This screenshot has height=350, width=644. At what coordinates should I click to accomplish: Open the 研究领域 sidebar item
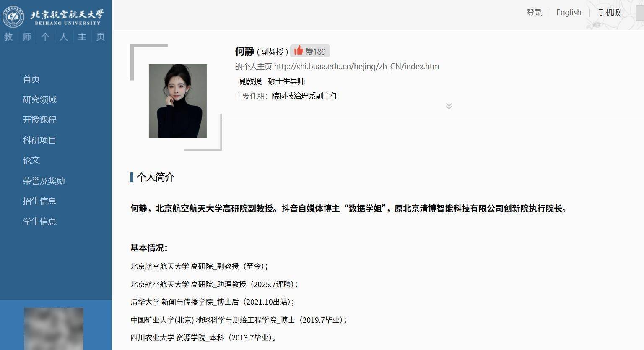click(39, 99)
